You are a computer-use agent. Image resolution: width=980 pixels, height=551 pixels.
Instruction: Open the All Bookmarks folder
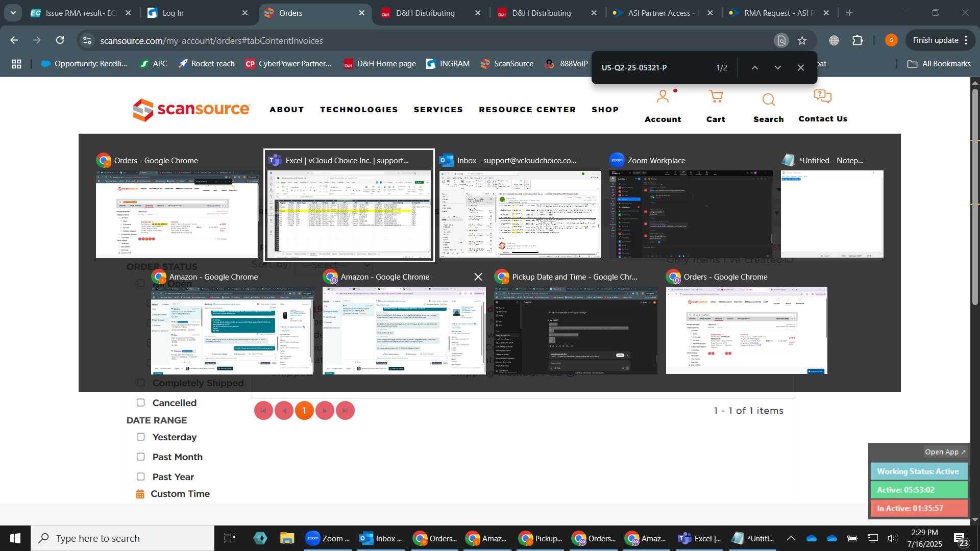[939, 64]
